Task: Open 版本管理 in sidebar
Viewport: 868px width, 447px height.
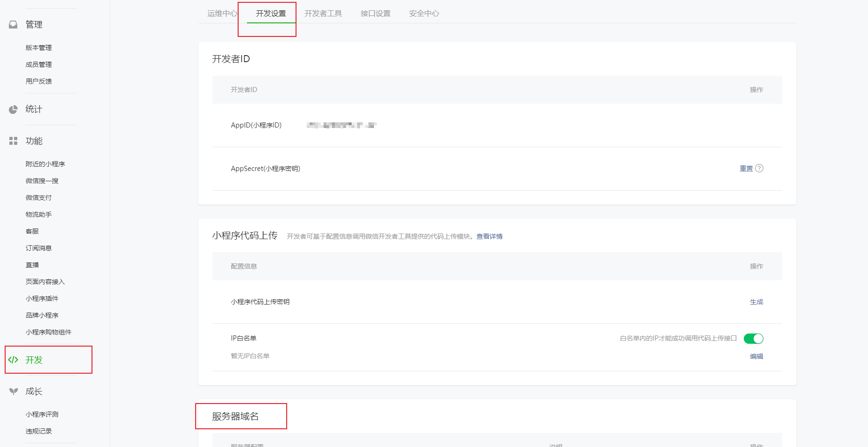Action: coord(39,48)
